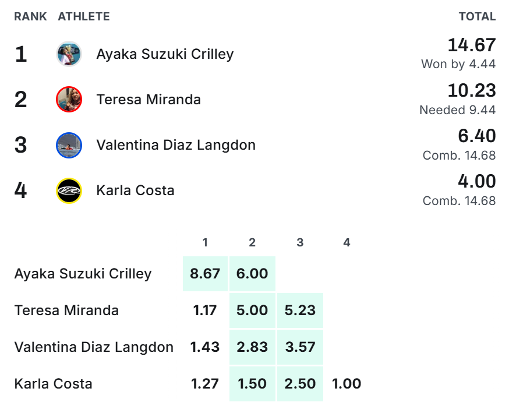Open Ayaka Suzuki Crilley's avatar photo
This screenshot has height=420, width=509.
[x=69, y=54]
